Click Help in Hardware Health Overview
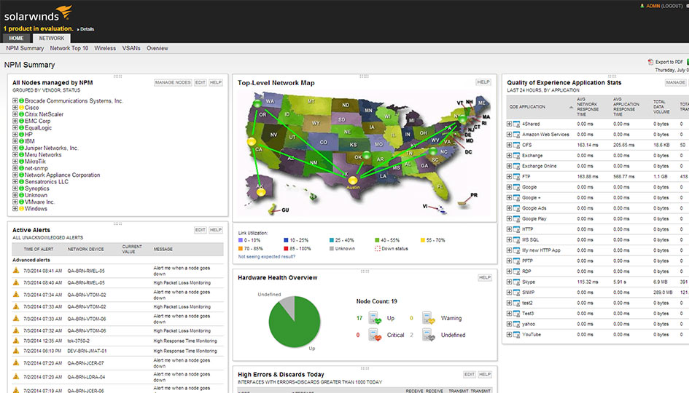689x393 pixels. pyautogui.click(x=484, y=278)
